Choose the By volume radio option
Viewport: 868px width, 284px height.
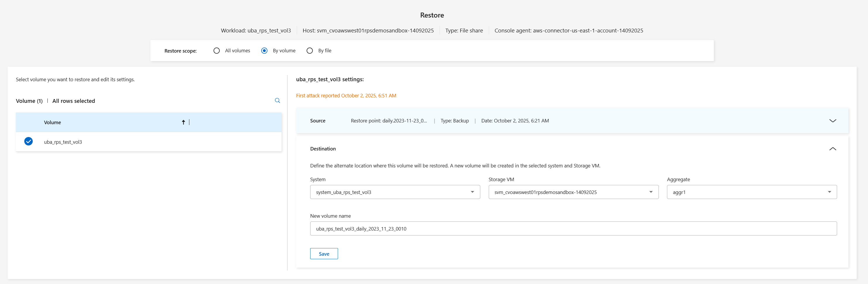[x=265, y=51]
